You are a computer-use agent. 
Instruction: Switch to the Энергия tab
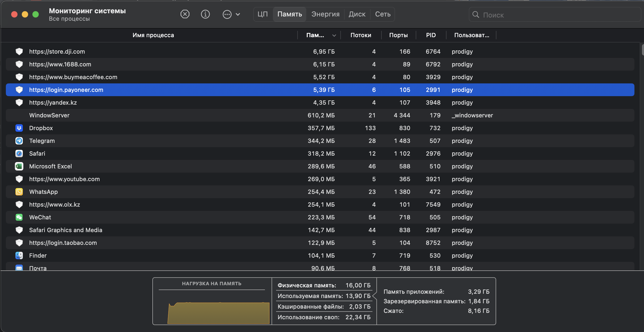325,14
